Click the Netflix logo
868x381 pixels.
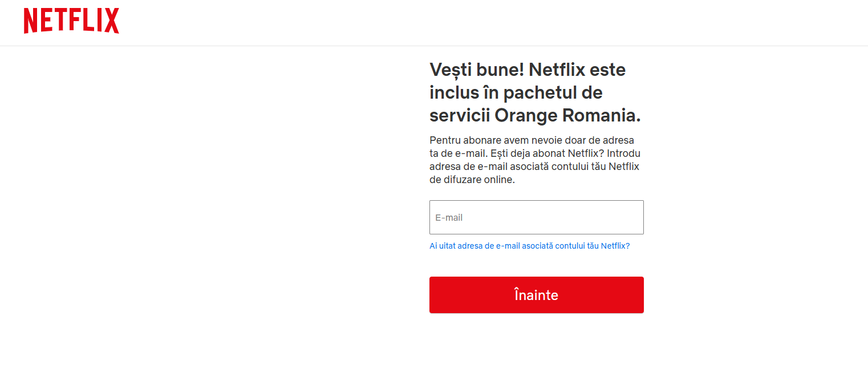click(71, 21)
